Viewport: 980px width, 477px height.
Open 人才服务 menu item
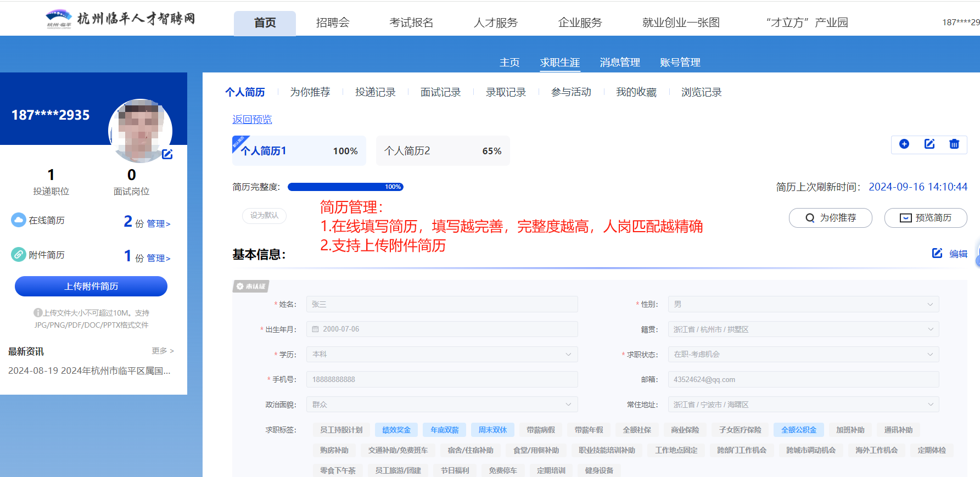[x=496, y=23]
